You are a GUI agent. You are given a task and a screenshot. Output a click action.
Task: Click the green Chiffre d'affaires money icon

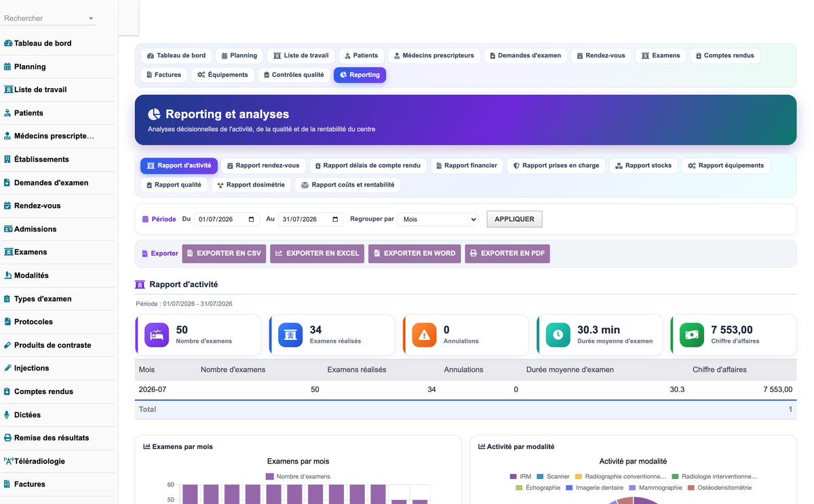692,334
